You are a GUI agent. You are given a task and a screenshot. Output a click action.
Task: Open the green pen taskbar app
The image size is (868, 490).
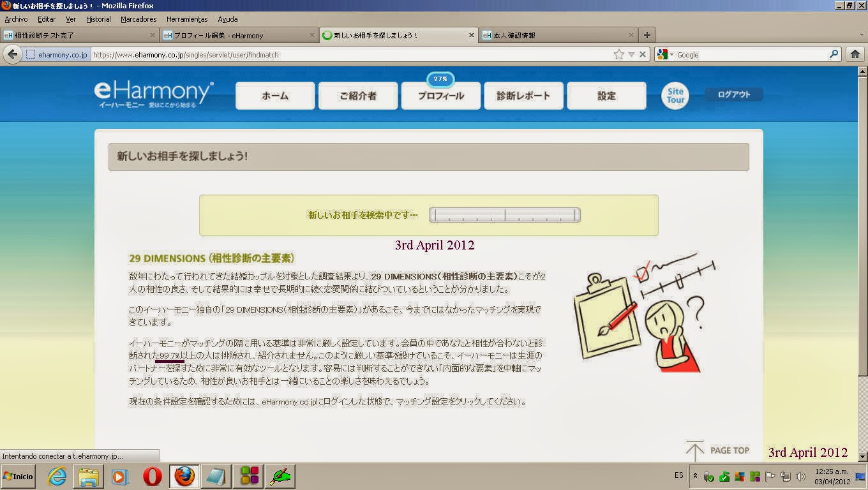[x=280, y=477]
